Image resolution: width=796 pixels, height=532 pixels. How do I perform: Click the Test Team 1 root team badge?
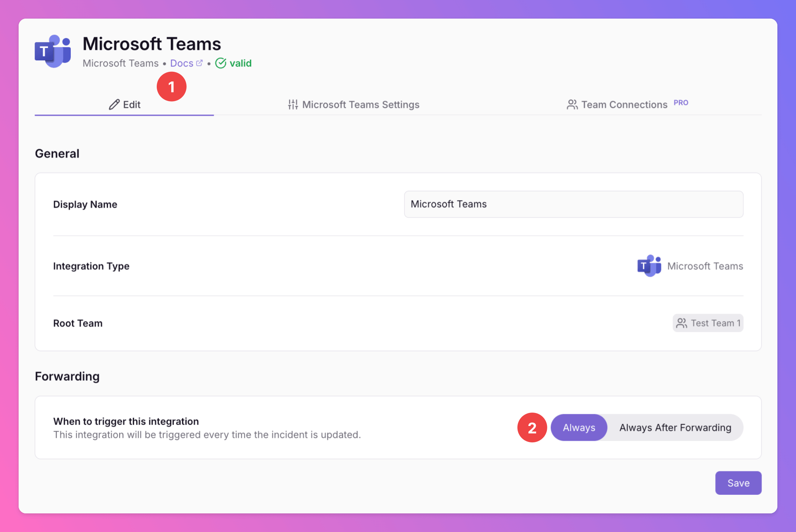708,323
